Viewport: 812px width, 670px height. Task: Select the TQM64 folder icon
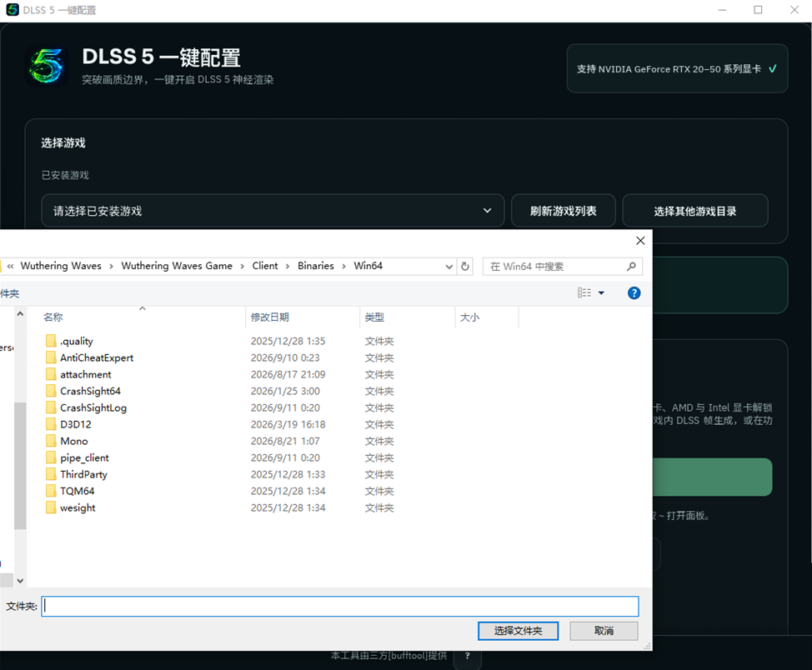point(51,491)
